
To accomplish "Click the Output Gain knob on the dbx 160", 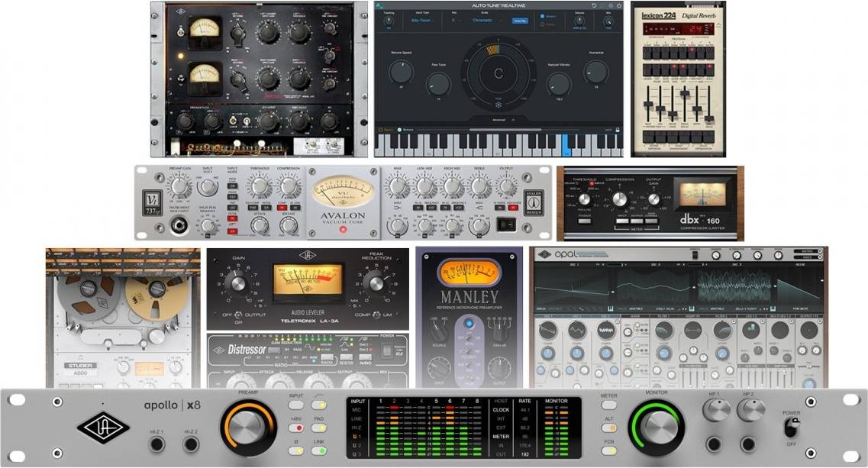I will pos(653,199).
